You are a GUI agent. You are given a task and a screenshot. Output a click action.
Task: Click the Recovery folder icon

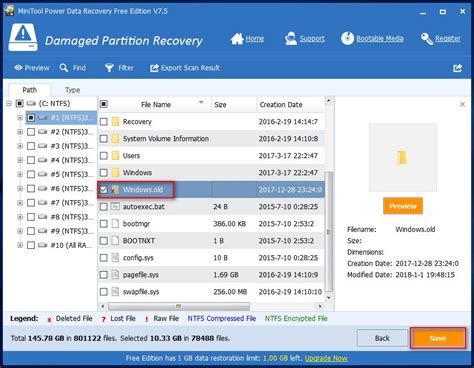coord(115,122)
